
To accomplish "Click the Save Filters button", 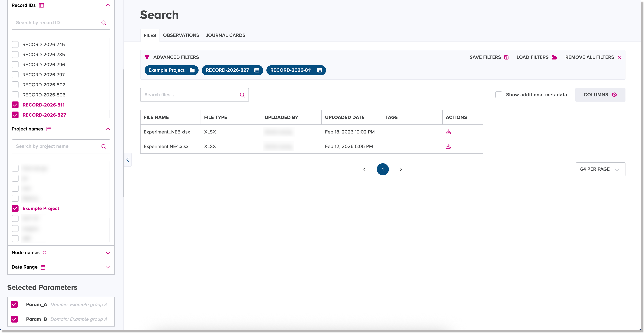I will coord(489,57).
